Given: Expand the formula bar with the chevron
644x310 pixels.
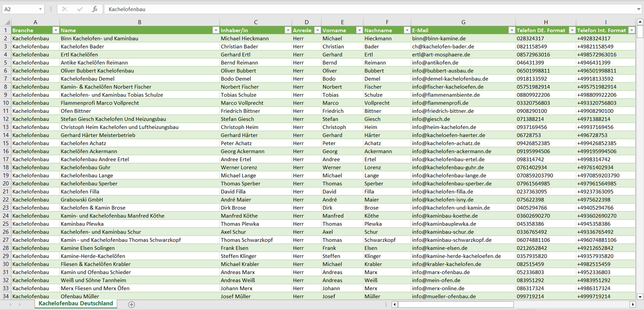Looking at the screenshot, I should point(640,9).
